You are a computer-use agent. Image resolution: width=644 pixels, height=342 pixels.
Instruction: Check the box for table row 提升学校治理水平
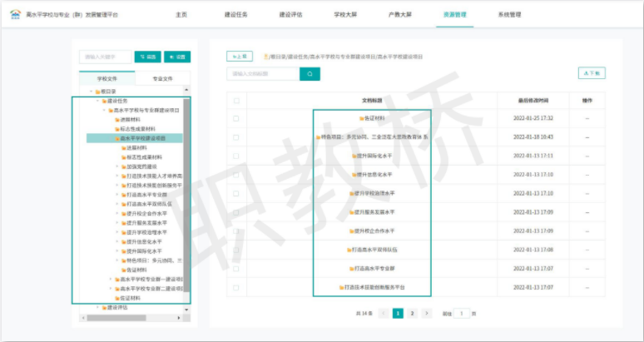point(236,193)
